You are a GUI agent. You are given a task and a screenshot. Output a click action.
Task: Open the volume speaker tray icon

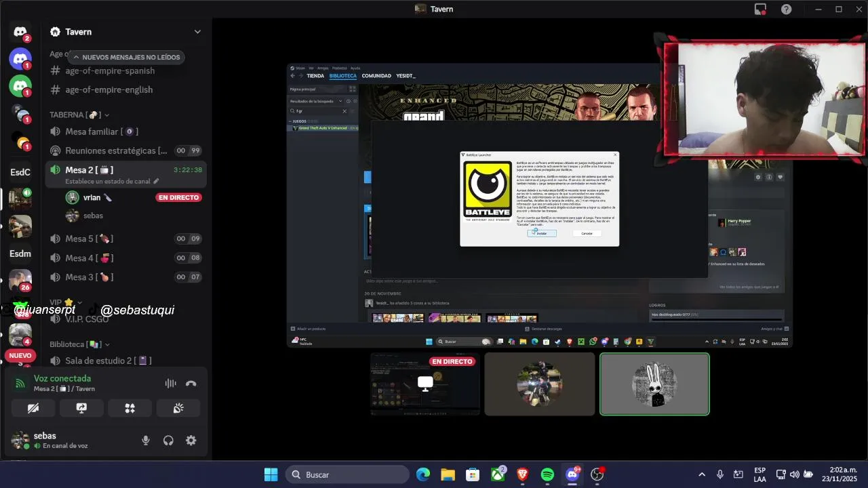(x=795, y=474)
